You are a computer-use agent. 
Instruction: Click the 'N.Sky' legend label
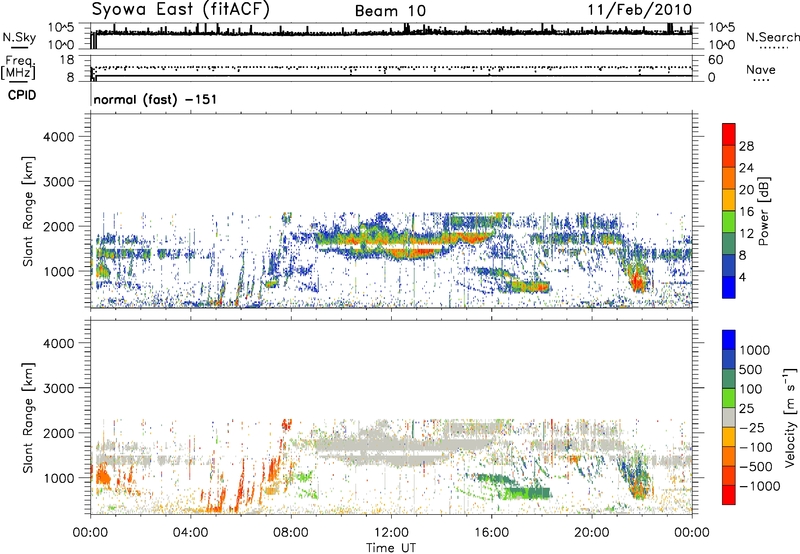(x=19, y=37)
